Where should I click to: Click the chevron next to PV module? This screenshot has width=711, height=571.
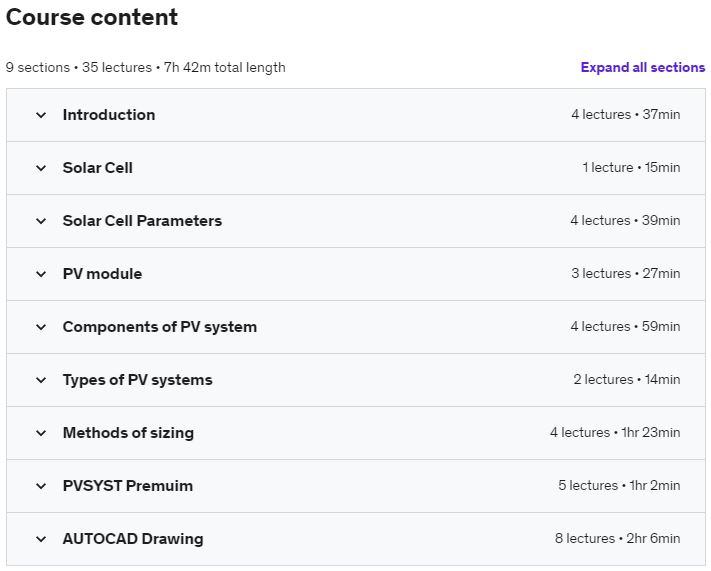[x=41, y=274]
